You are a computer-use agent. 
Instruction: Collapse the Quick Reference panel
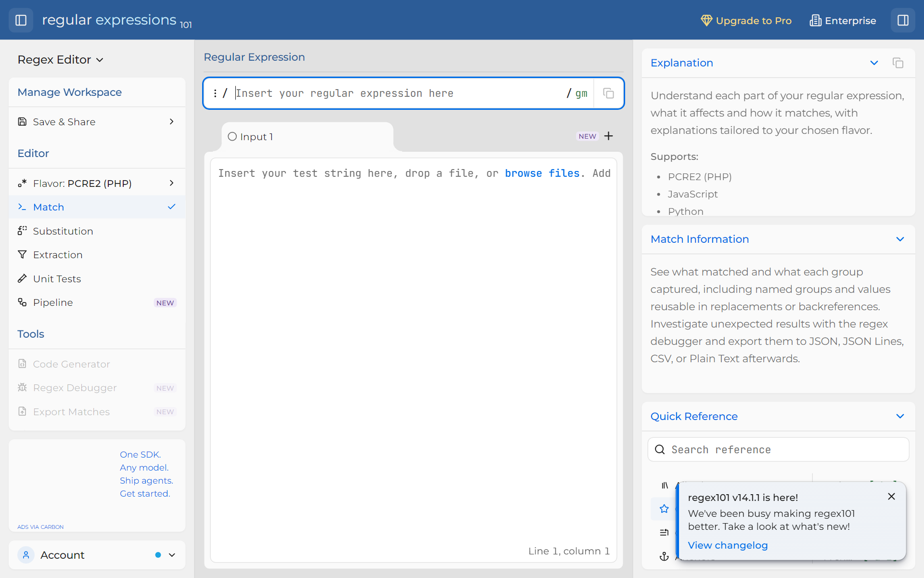coord(900,416)
